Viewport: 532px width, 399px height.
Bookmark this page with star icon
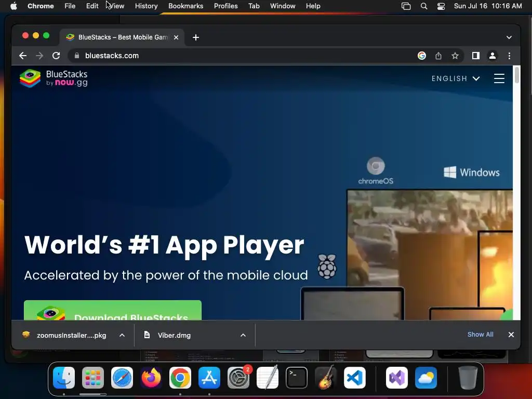click(x=455, y=56)
